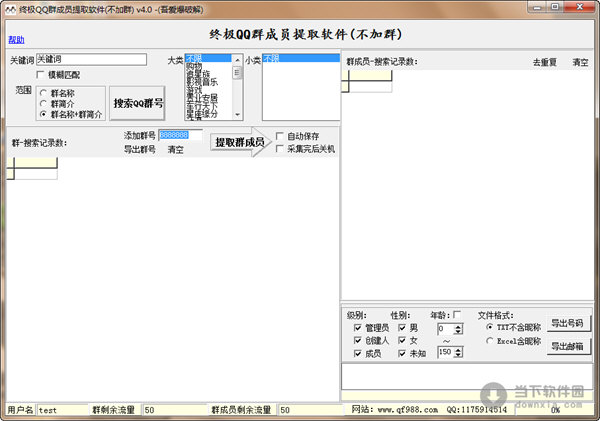The width and height of the screenshot is (600, 421).
Task: Tick the 采集完后关机 shutdown checkbox
Action: click(279, 149)
